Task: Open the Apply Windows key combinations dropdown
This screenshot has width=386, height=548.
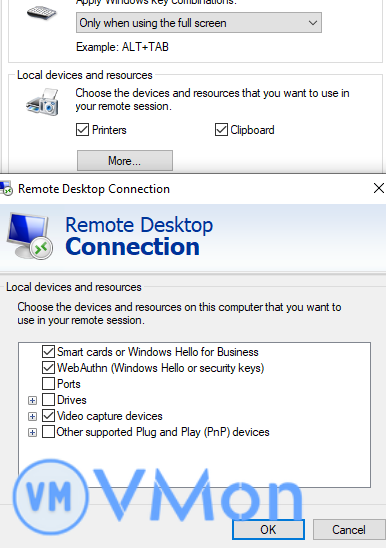Action: click(x=199, y=23)
